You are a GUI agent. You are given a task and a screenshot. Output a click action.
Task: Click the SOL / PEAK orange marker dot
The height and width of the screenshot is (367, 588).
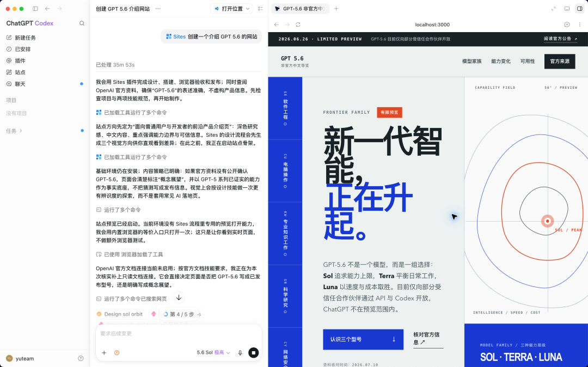coord(548,221)
